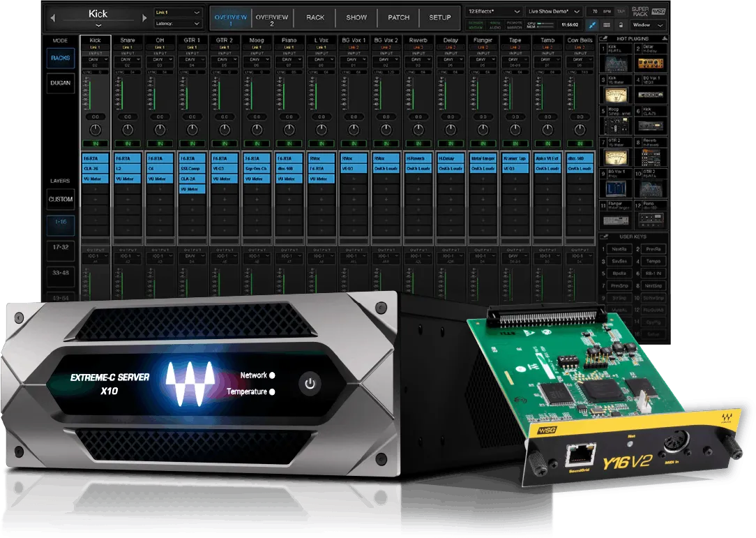This screenshot has height=538, width=756.
Task: Open the Kick F6-RTA hot plugin thumbnail
Action: click(x=616, y=63)
